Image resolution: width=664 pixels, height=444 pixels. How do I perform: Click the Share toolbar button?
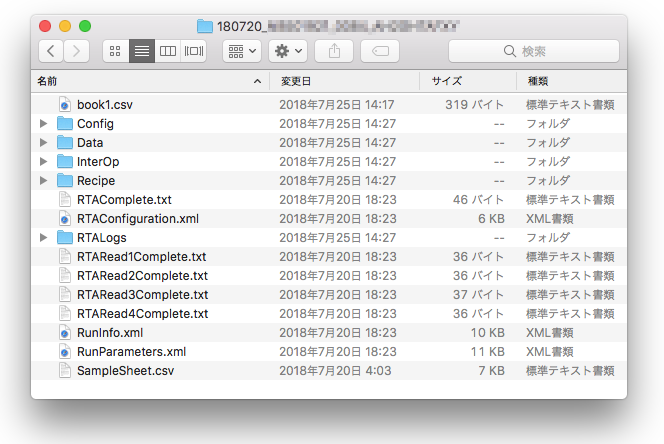point(333,50)
